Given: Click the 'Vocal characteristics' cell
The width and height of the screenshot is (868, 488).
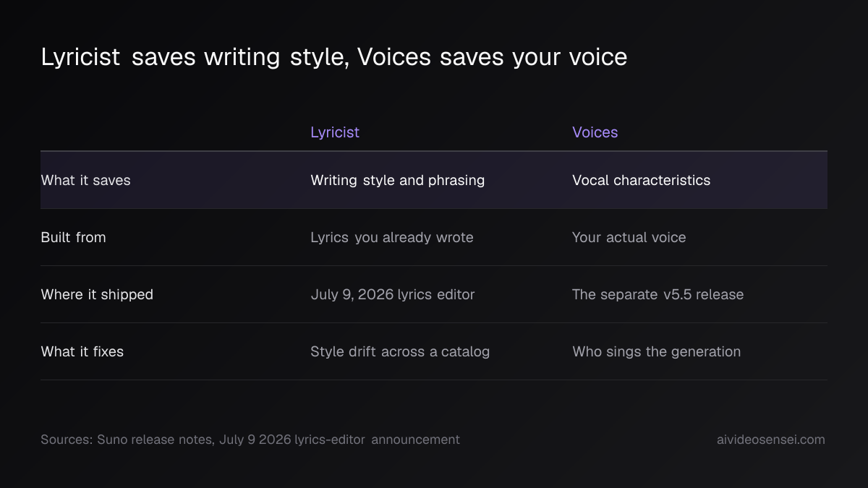Looking at the screenshot, I should [x=642, y=180].
